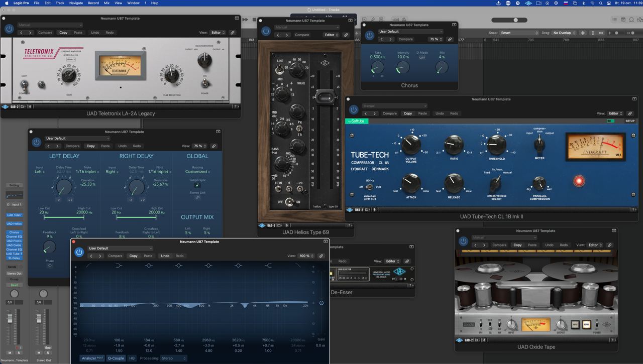
Task: Toggle power button of Teletronix LA-2A plugin
Action: click(x=9, y=29)
